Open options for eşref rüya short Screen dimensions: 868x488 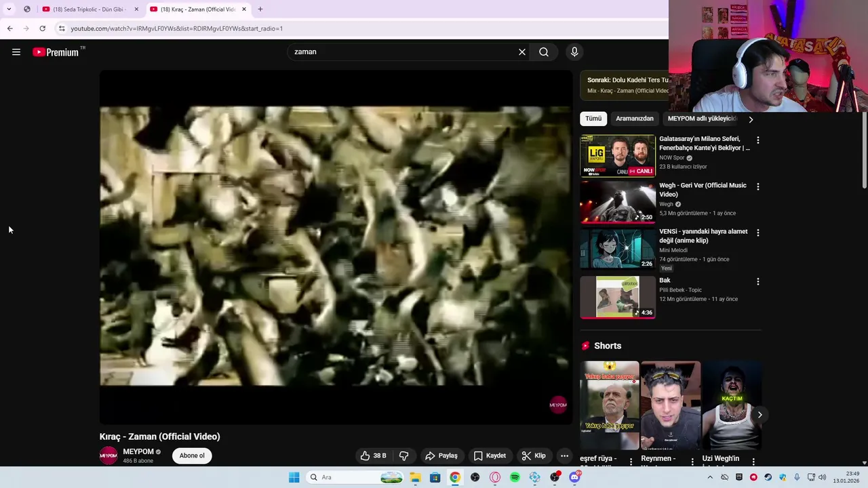click(631, 462)
